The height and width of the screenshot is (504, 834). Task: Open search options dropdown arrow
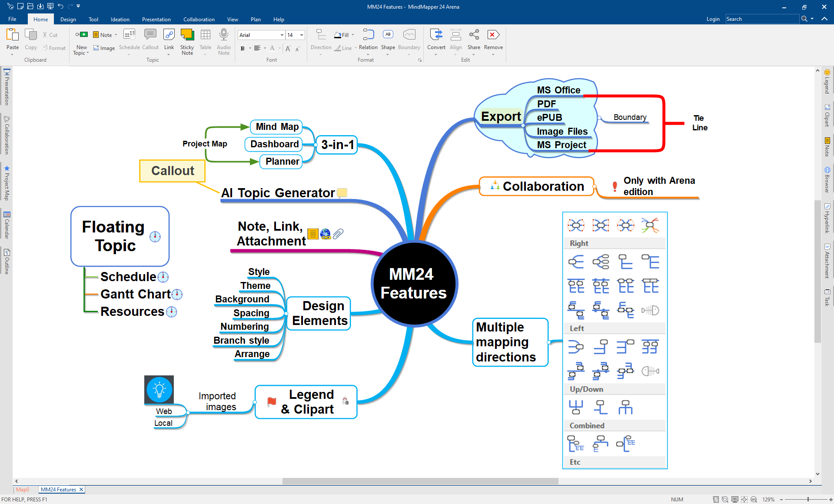pyautogui.click(x=812, y=19)
